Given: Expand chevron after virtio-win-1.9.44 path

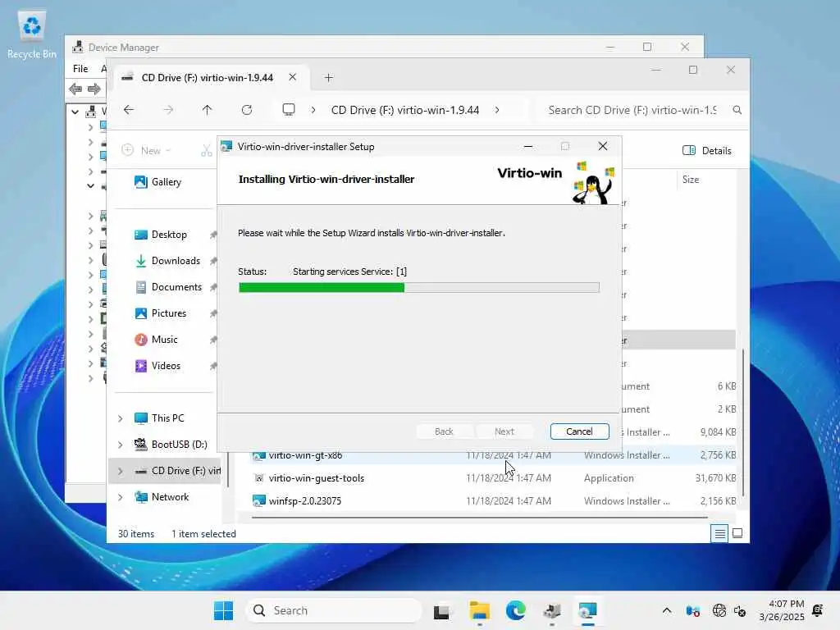Looking at the screenshot, I should tap(497, 110).
